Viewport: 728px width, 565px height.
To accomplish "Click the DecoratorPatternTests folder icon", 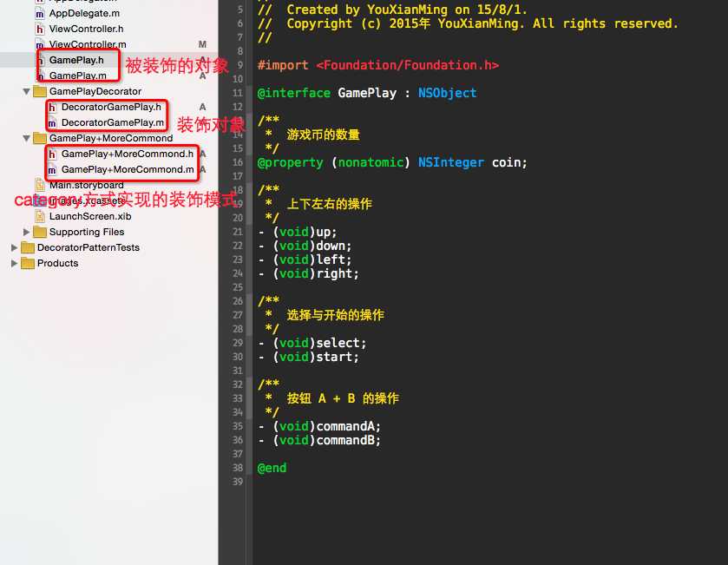I will click(x=28, y=247).
